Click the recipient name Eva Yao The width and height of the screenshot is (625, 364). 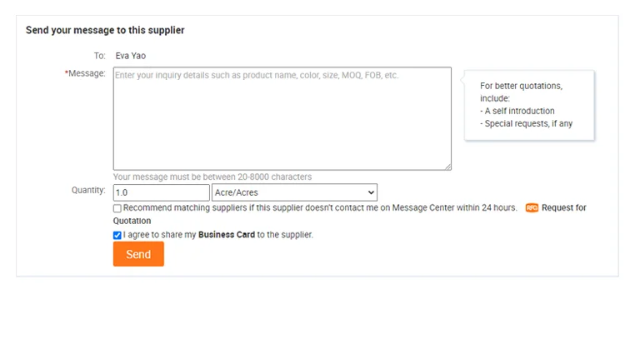pyautogui.click(x=130, y=56)
